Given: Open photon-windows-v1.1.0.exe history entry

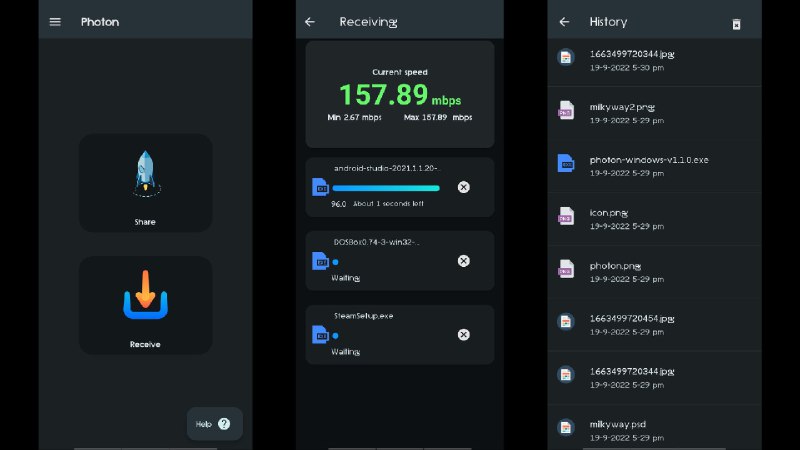Looking at the screenshot, I should pos(648,165).
